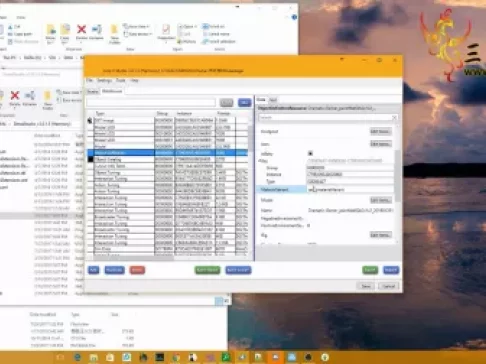Switch to the Studio tab
This screenshot has height=364, width=486.
93,91
